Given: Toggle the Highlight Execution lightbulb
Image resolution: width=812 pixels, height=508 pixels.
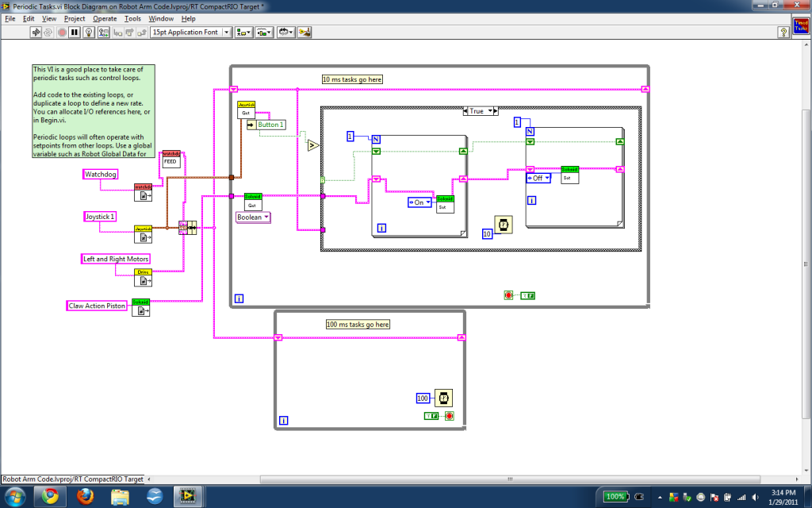Looking at the screenshot, I should [x=88, y=33].
